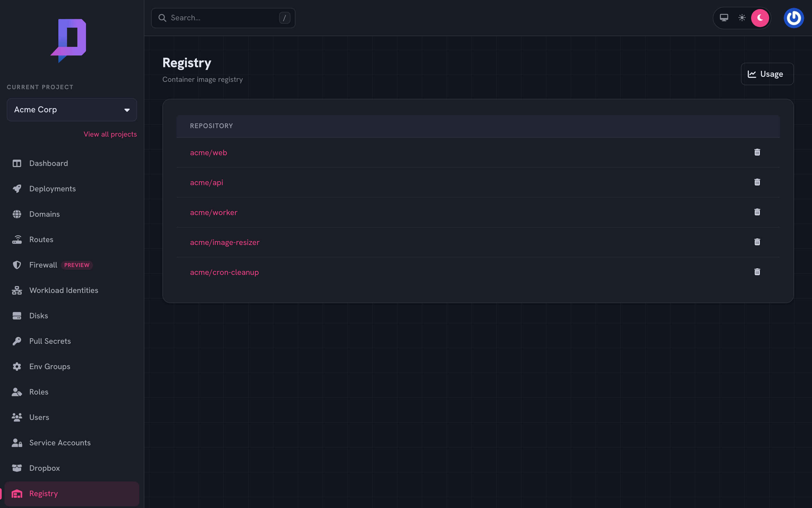
Task: Click the Env Groups gear icon
Action: [x=17, y=367]
